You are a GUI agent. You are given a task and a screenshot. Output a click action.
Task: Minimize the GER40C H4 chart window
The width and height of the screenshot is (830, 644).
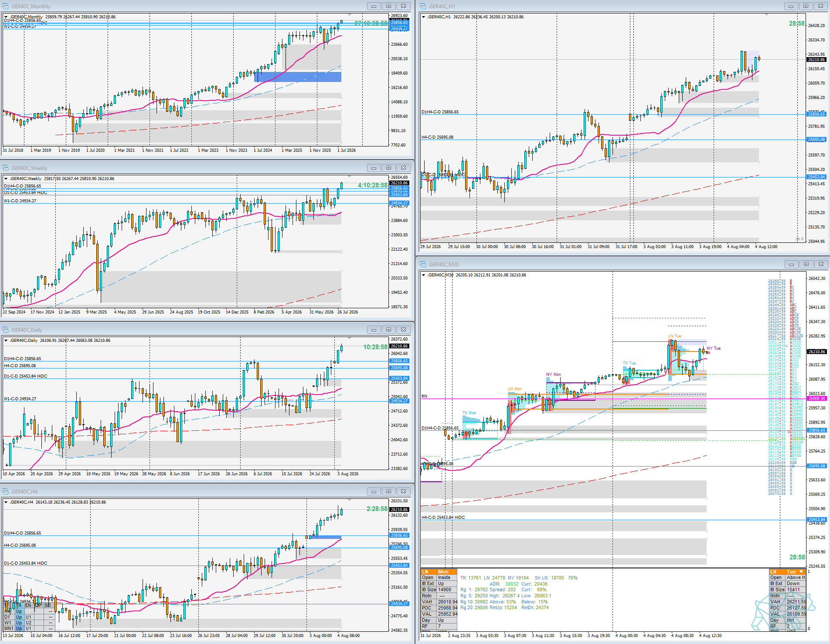point(374,491)
